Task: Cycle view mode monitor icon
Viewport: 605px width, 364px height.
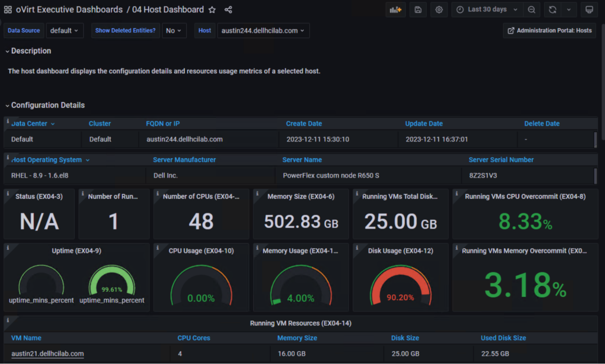Action: pyautogui.click(x=589, y=10)
